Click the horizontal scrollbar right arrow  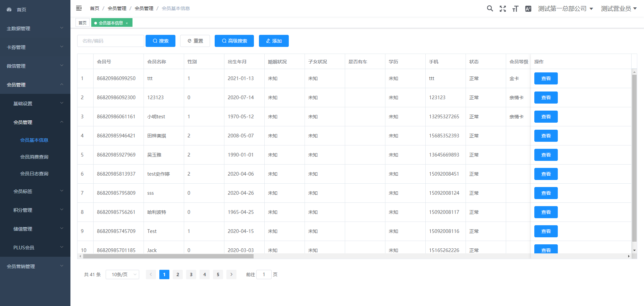629,256
